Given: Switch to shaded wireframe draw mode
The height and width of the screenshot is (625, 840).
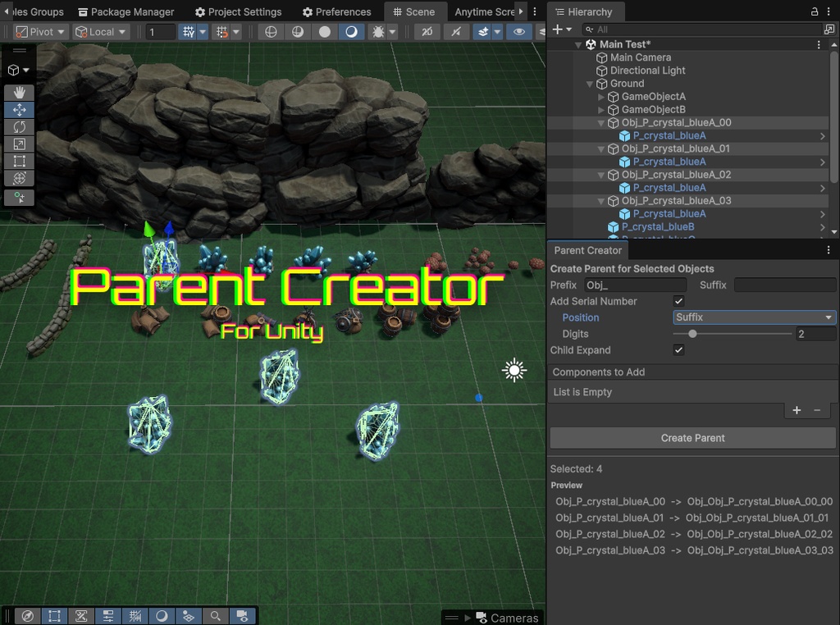Looking at the screenshot, I should tap(298, 32).
